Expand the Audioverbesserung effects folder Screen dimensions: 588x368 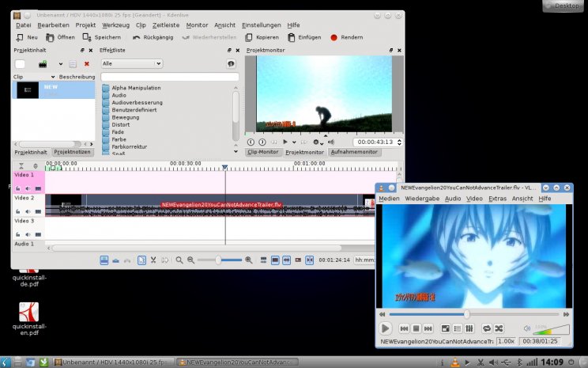point(106,103)
